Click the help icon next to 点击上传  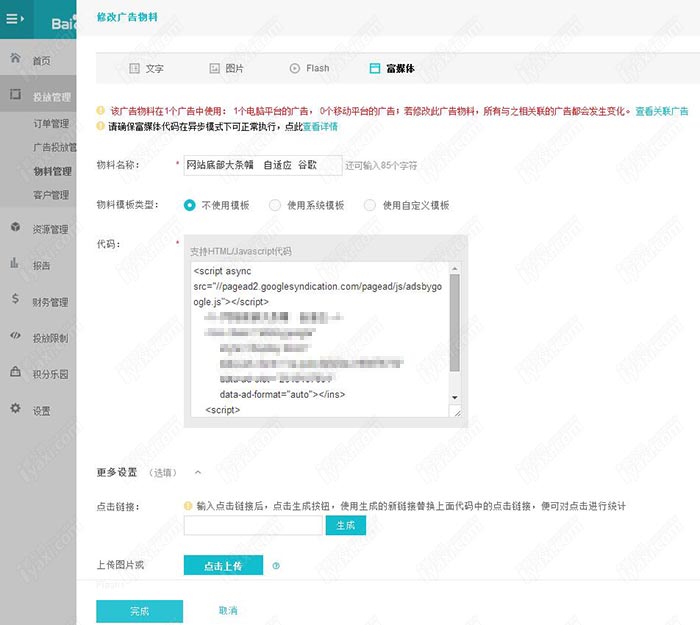coord(276,566)
